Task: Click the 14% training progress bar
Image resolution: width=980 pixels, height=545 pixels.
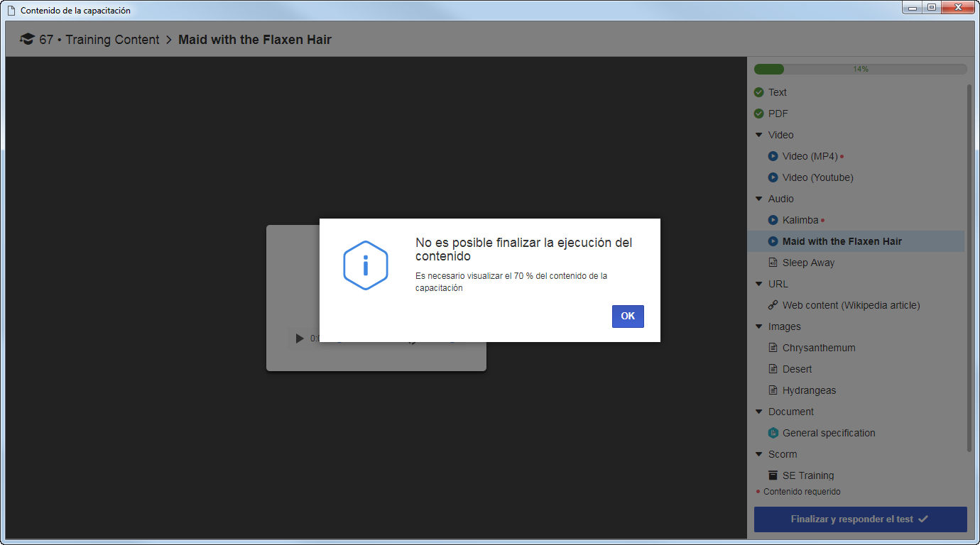Action: point(860,70)
